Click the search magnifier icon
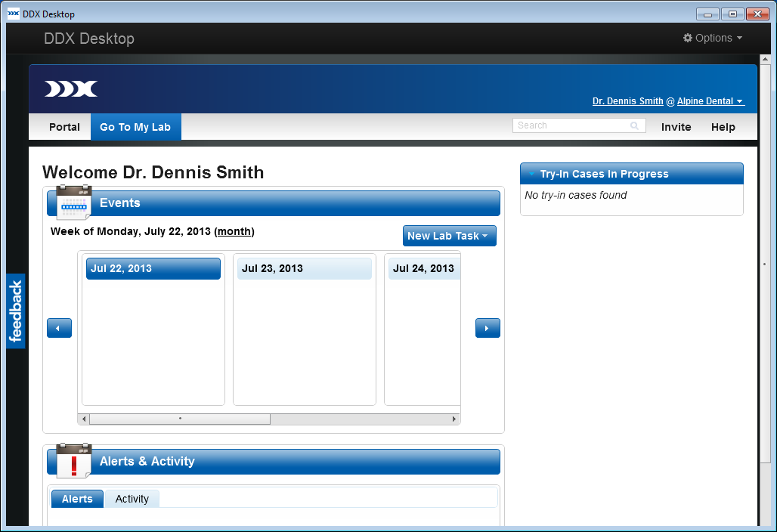 [635, 125]
